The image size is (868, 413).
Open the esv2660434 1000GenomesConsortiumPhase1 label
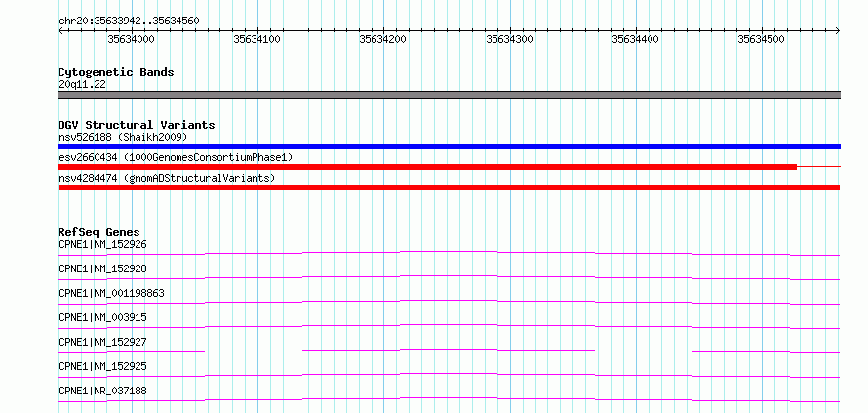176,157
